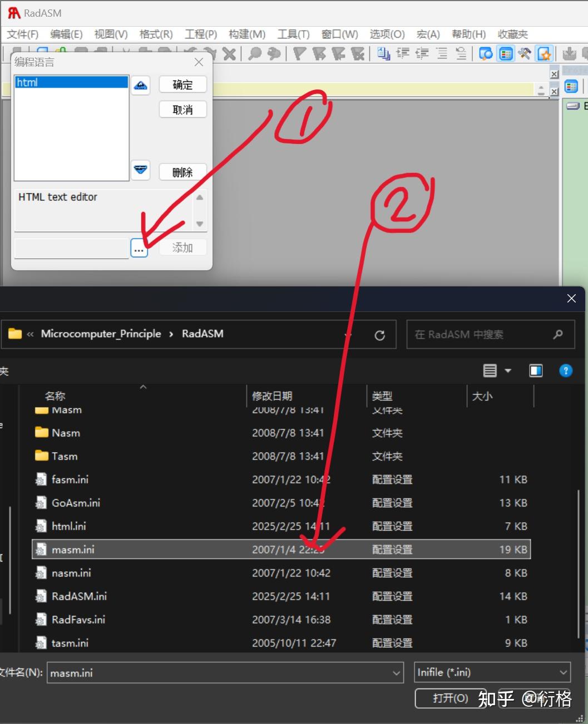Open the 文件(F) menu
Viewport: 588px width, 724px height.
(x=22, y=34)
